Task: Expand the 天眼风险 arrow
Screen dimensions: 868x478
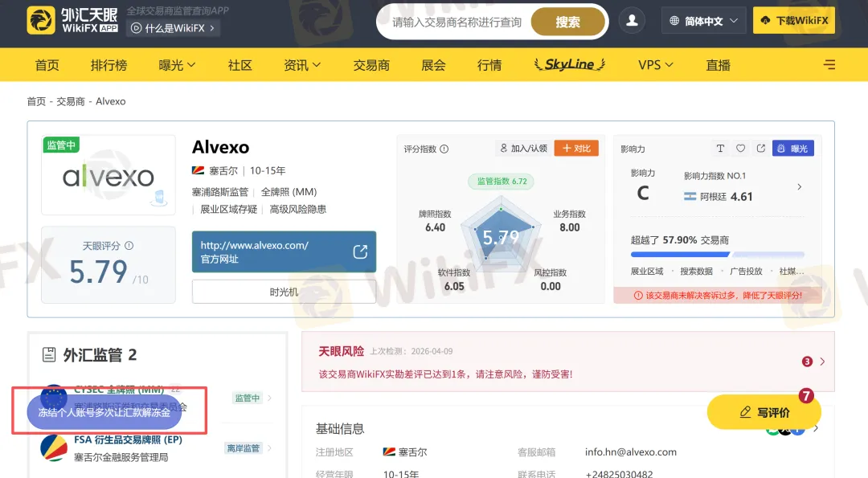Action: (823, 362)
